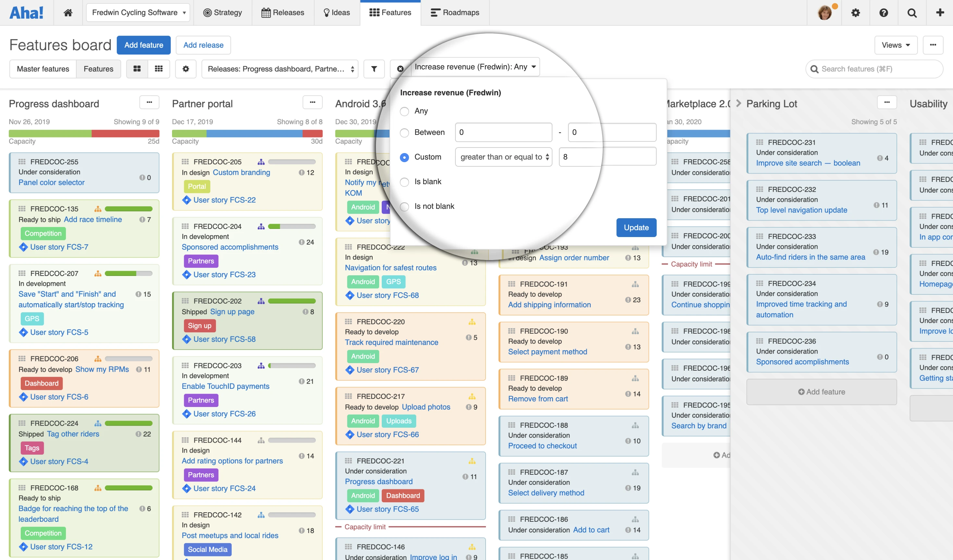Click the help question mark icon
The image size is (953, 560).
tap(884, 13)
